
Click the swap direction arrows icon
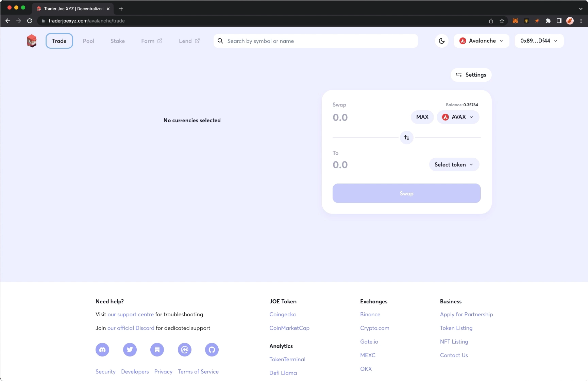(x=407, y=138)
